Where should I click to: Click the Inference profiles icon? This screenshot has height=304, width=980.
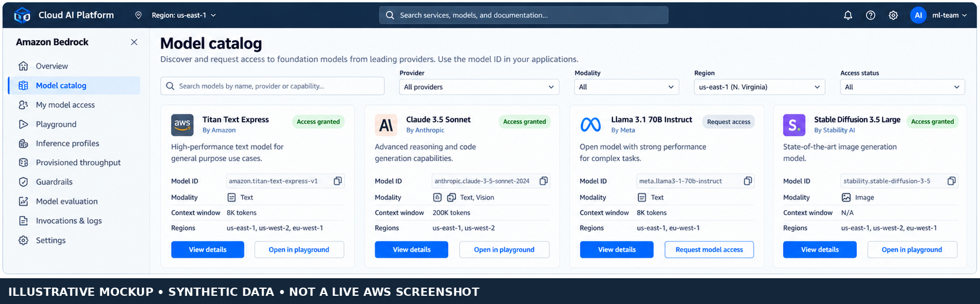point(23,144)
